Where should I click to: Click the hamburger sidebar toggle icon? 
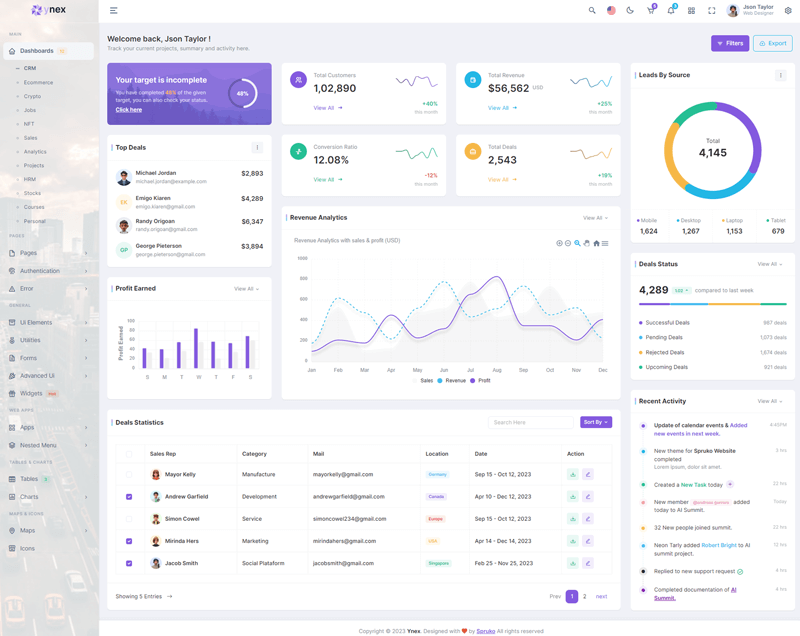(114, 10)
